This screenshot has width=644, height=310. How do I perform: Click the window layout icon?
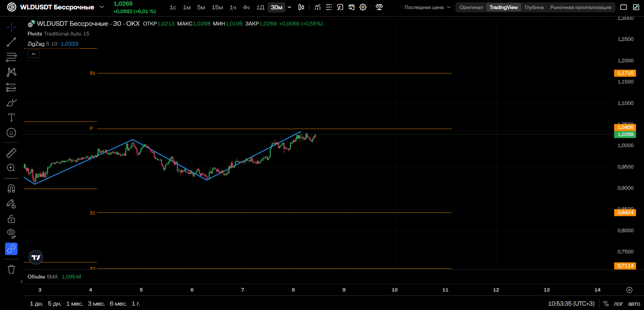[624, 7]
